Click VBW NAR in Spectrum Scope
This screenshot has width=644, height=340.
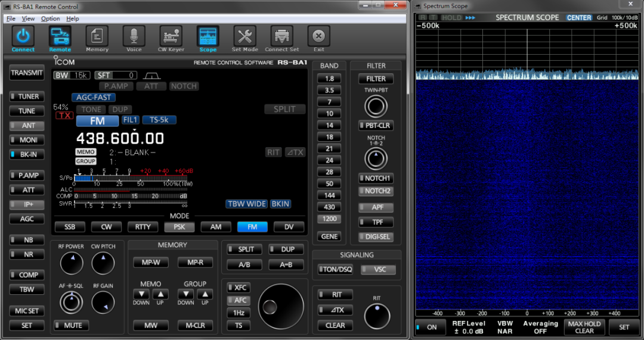(x=505, y=327)
